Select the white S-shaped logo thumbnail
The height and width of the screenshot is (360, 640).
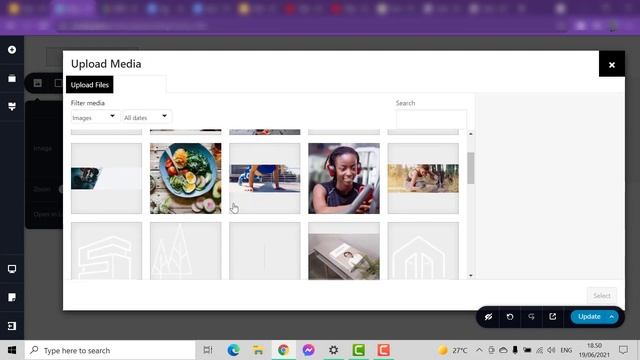coord(106,251)
